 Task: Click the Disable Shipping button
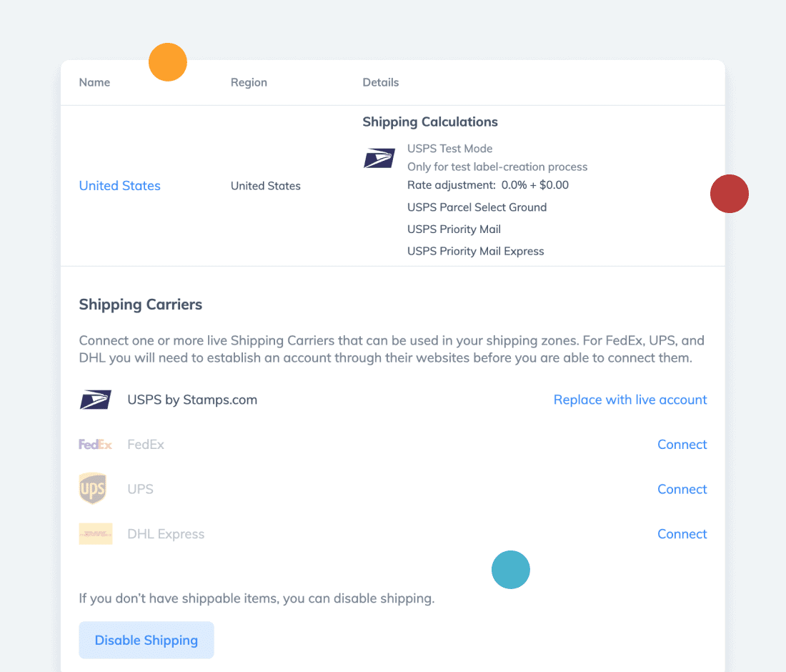[146, 640]
